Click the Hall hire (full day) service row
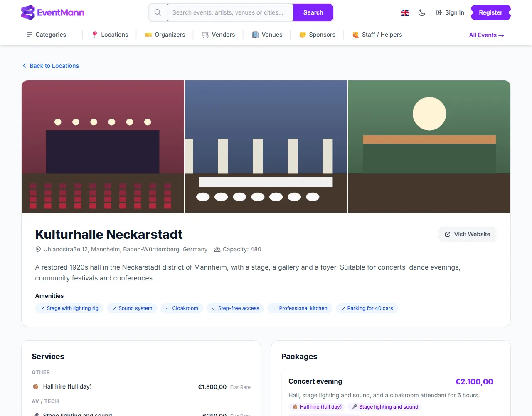The width and height of the screenshot is (532, 416). pyautogui.click(x=141, y=387)
